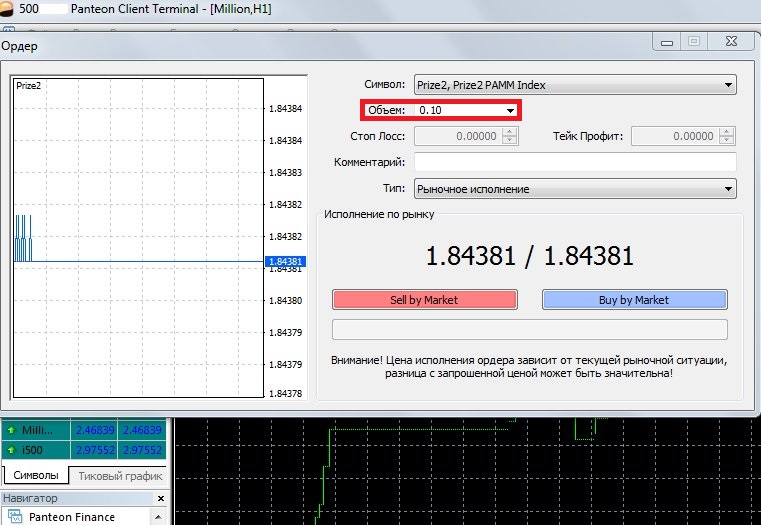Click the Sell by Market button
761x525 pixels.
[x=424, y=299]
